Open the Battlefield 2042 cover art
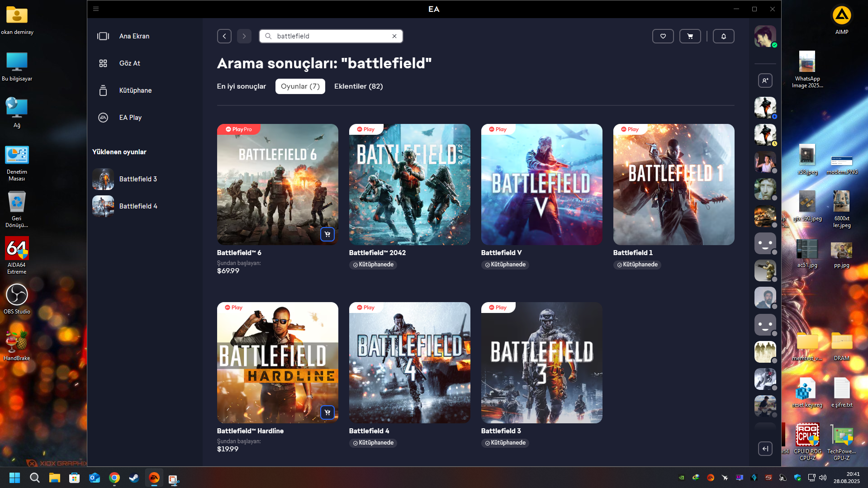The image size is (868, 488). click(x=410, y=185)
